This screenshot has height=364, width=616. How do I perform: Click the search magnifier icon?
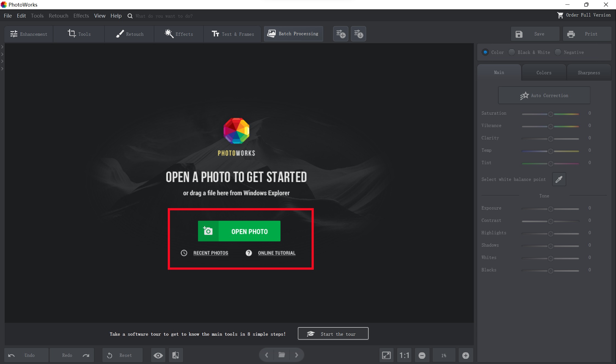(130, 16)
